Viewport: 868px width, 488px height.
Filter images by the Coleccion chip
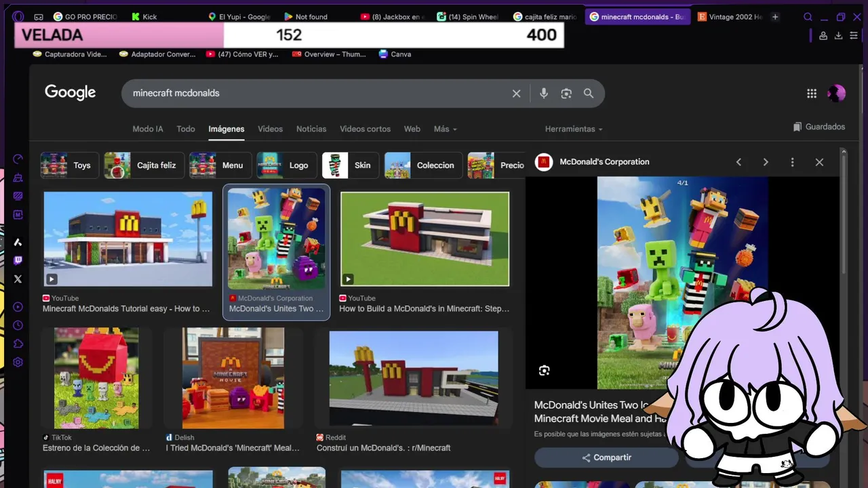[x=424, y=165]
